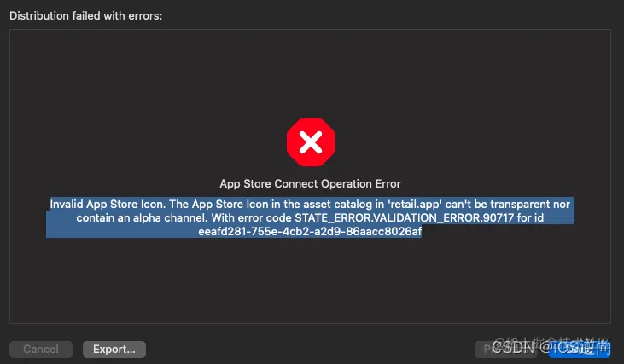Click the STATE_ERROR.VALIDATION_ERROR.90717 error code

click(405, 217)
